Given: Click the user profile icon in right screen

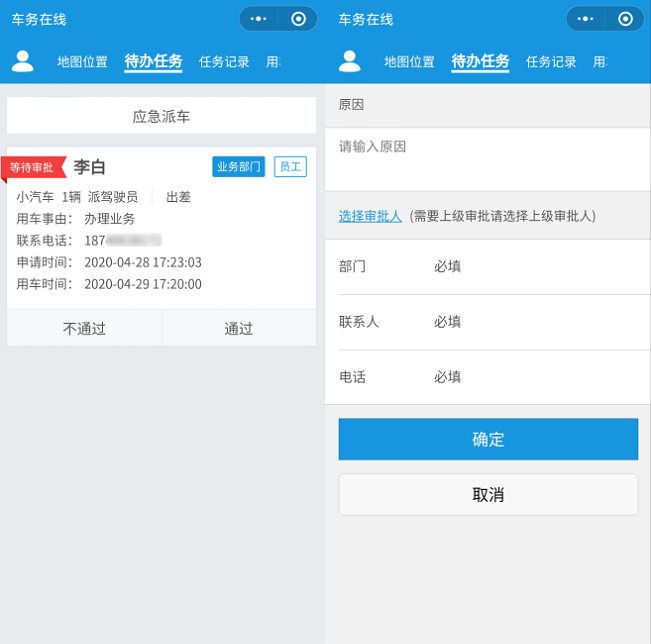Looking at the screenshot, I should pos(349,61).
